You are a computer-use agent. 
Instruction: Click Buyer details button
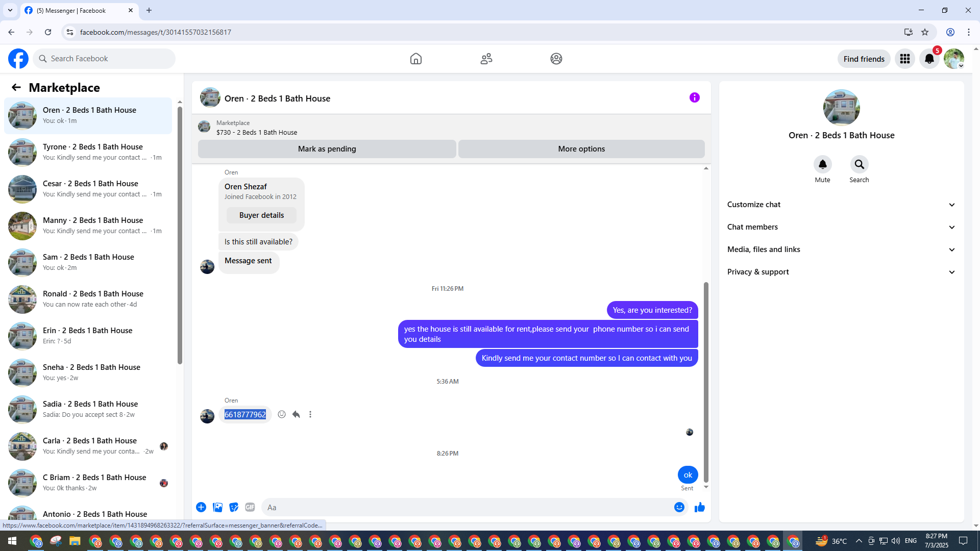(261, 215)
